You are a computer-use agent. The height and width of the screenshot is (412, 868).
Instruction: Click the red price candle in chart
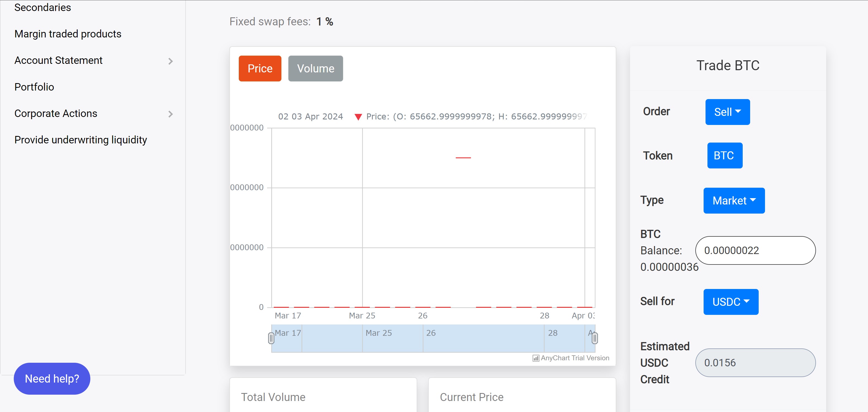[463, 157]
